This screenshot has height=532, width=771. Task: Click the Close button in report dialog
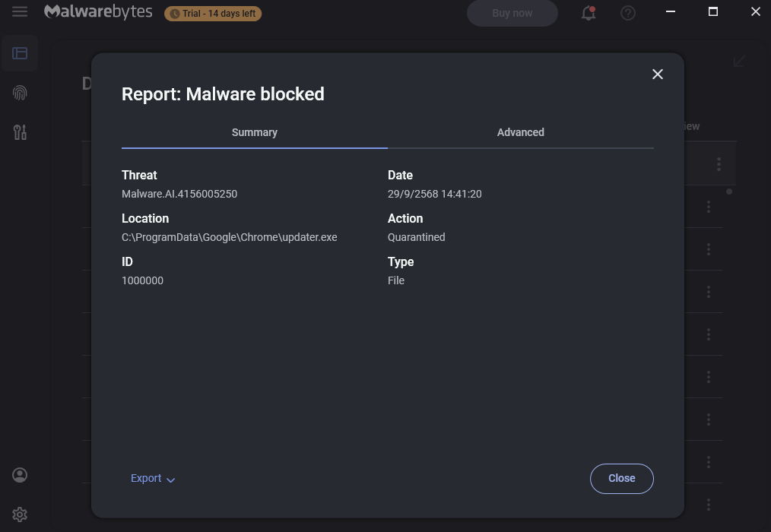click(x=621, y=478)
